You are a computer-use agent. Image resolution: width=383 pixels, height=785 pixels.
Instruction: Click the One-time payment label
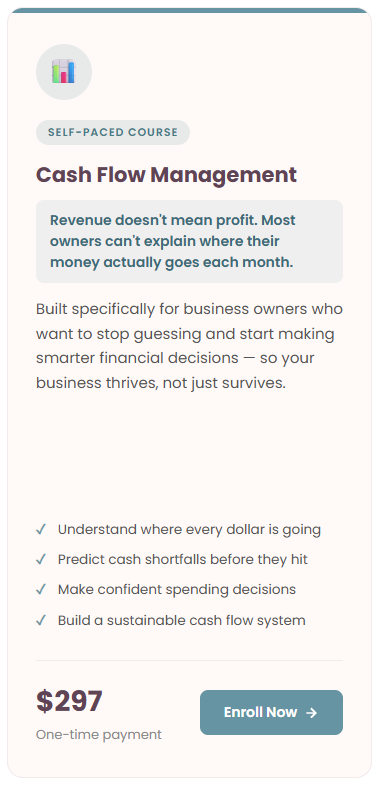pyautogui.click(x=99, y=734)
